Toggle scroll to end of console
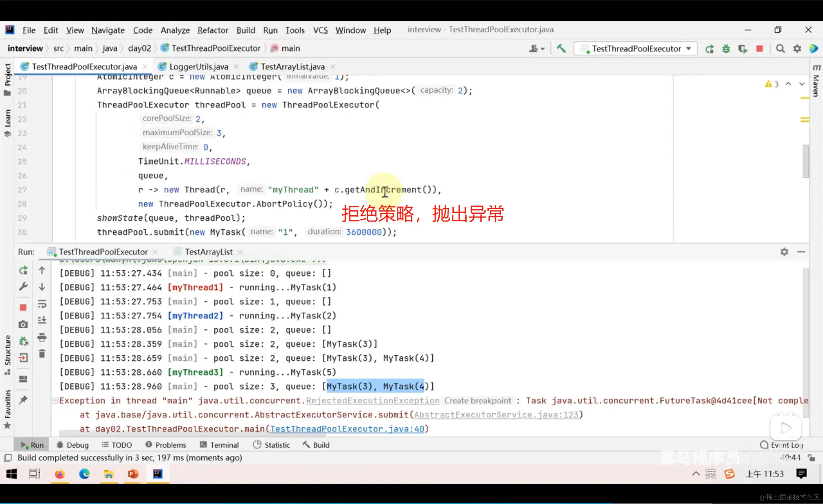This screenshot has height=504, width=823. pyautogui.click(x=42, y=320)
